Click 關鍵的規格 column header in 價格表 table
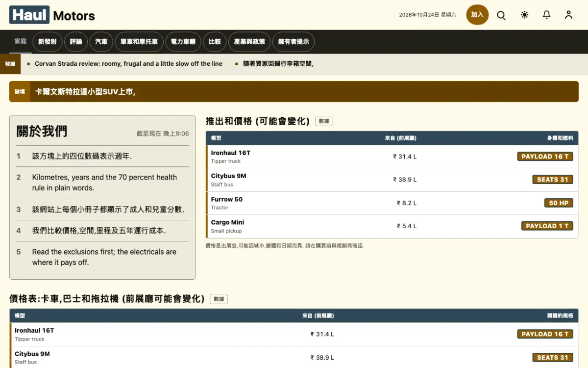 click(x=560, y=316)
